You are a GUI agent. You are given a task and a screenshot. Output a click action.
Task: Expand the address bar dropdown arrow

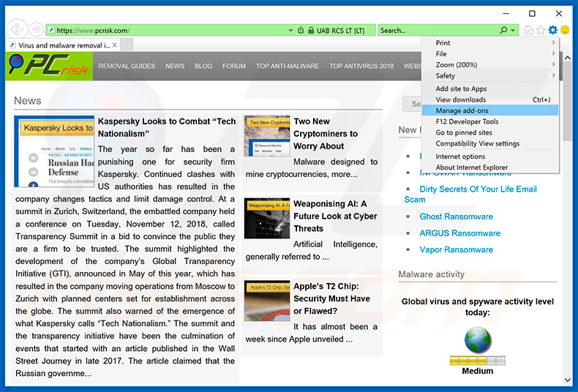point(290,30)
